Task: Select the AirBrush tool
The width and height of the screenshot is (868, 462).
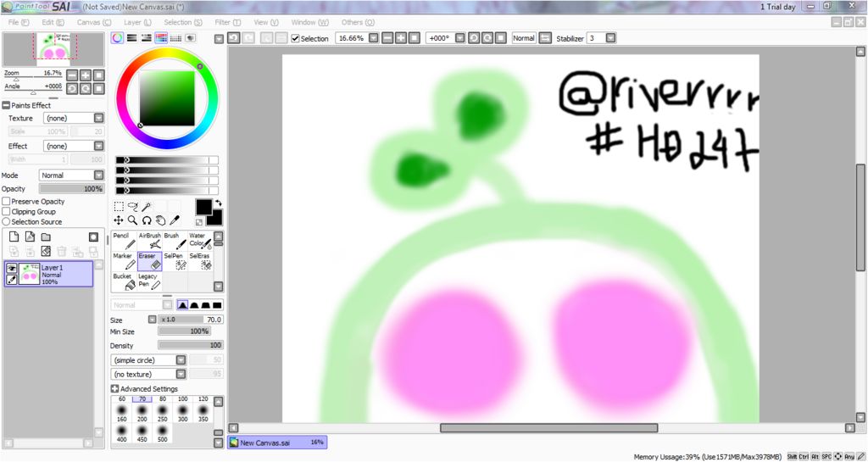Action: coord(149,241)
